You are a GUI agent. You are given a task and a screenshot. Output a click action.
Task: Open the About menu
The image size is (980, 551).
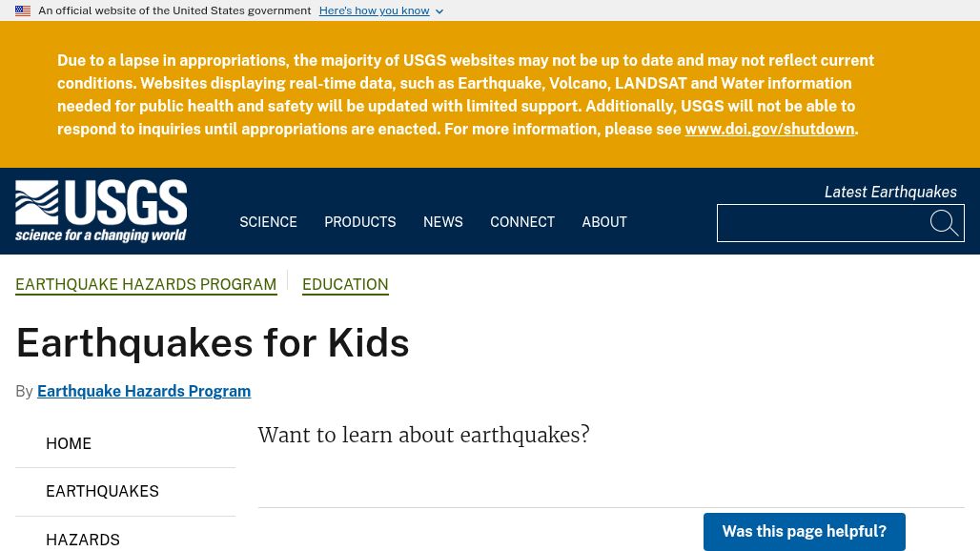coord(604,222)
